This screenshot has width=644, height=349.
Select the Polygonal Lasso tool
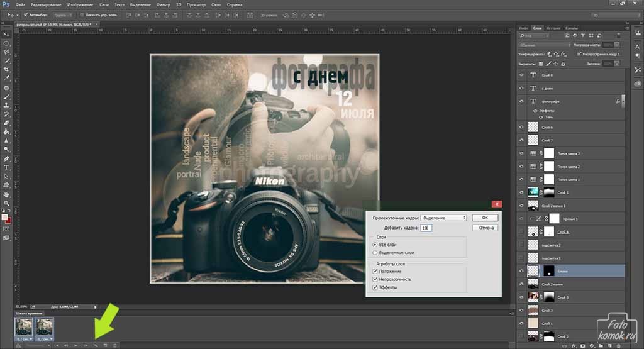[6, 52]
